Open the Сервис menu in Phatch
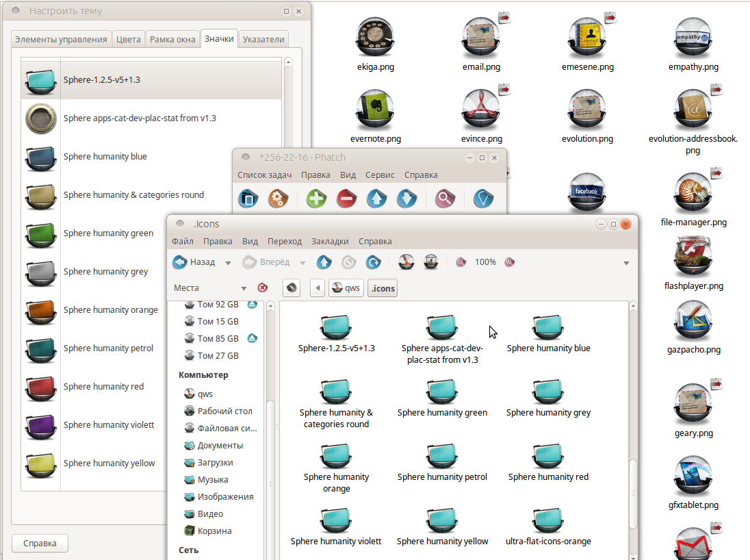This screenshot has width=750, height=560. click(x=380, y=175)
